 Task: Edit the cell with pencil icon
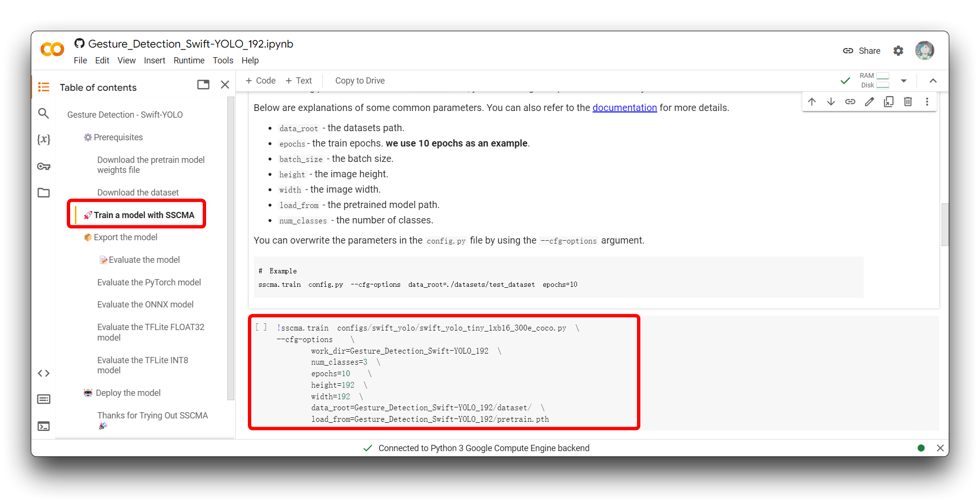coord(870,101)
